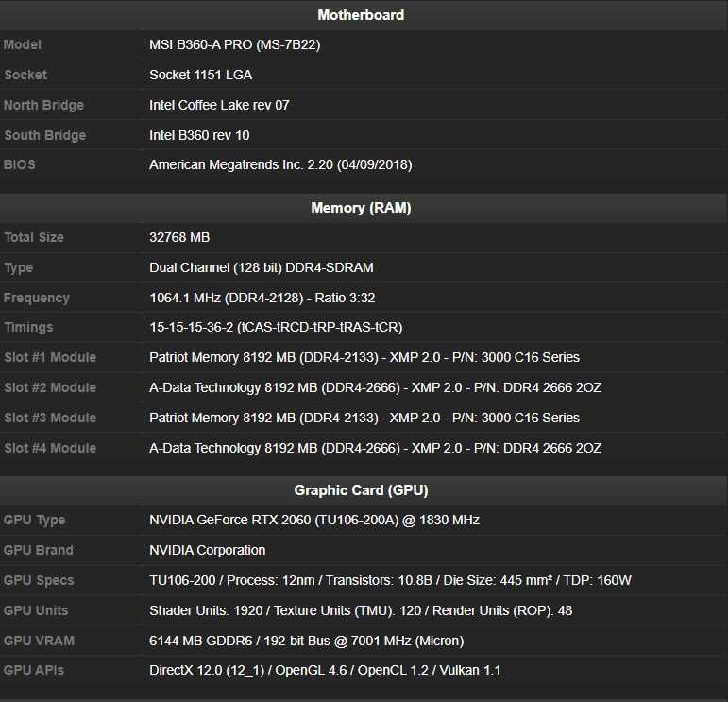Click the "Slot #4 Module" label
The image size is (728, 702).
tap(50, 449)
